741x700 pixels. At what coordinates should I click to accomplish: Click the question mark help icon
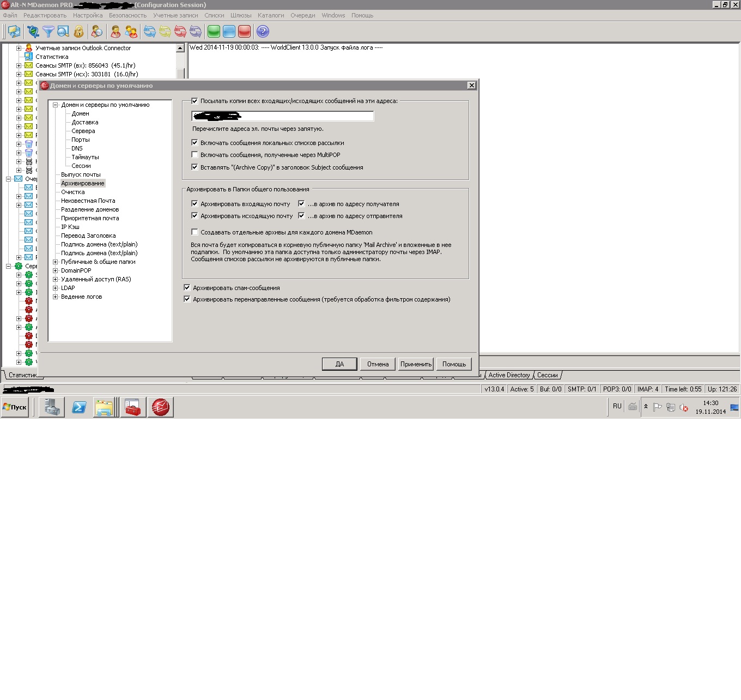[263, 32]
